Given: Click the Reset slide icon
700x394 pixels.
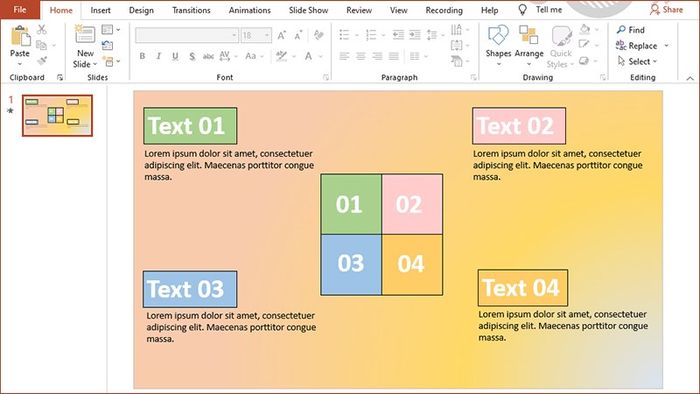Looking at the screenshot, I should pyautogui.click(x=108, y=45).
